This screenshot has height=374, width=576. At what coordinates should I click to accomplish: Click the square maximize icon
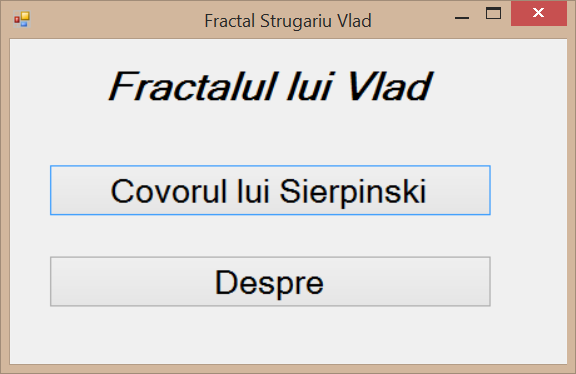coord(493,13)
